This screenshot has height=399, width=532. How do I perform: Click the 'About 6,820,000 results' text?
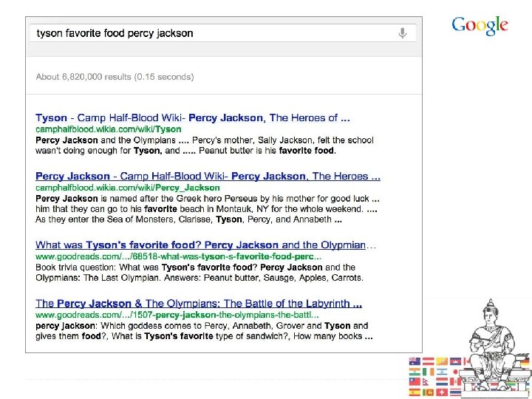[115, 77]
